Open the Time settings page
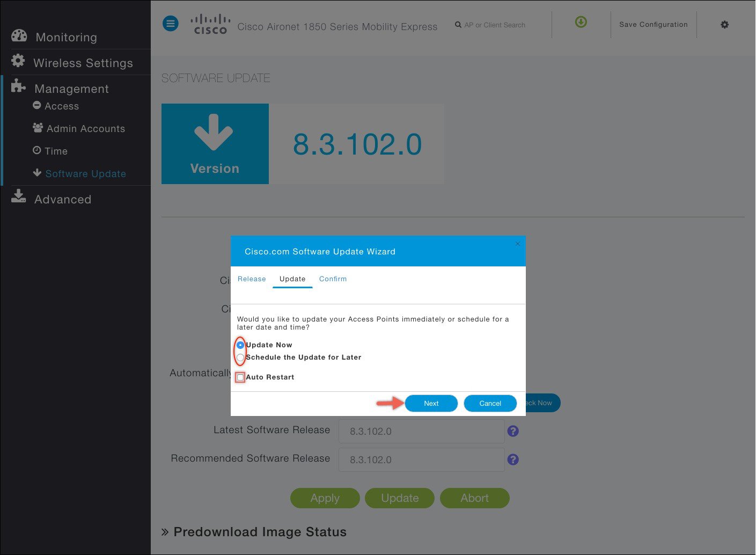Viewport: 756px width, 555px height. (56, 151)
